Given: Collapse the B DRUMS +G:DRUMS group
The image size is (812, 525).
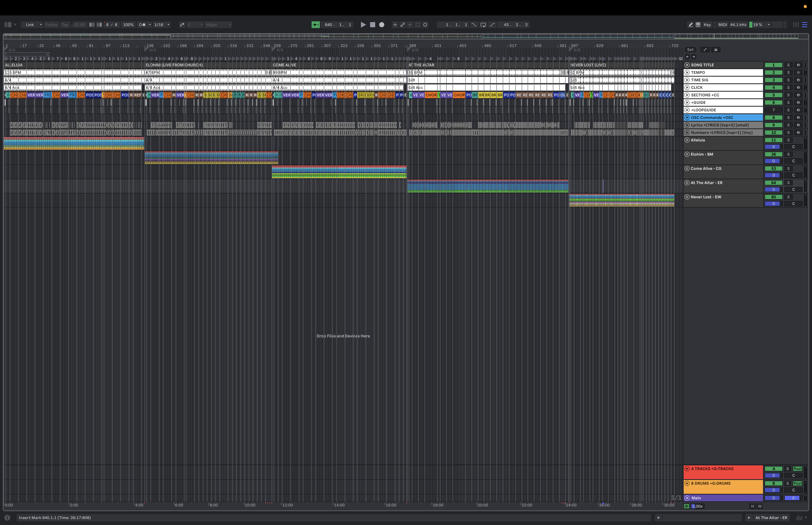Looking at the screenshot, I should tap(687, 483).
